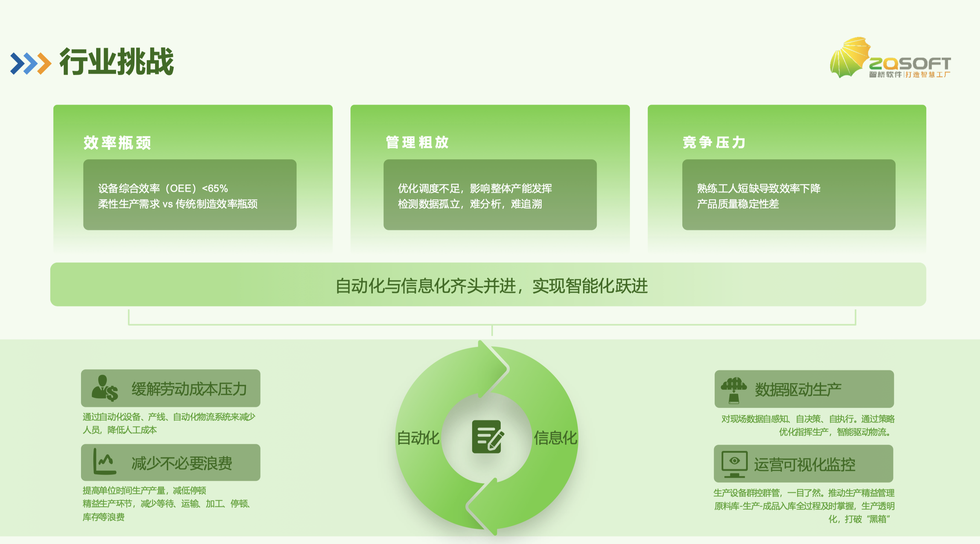This screenshot has width=980, height=544.
Task: Click the 管理粗放 card heading
Action: [x=417, y=142]
